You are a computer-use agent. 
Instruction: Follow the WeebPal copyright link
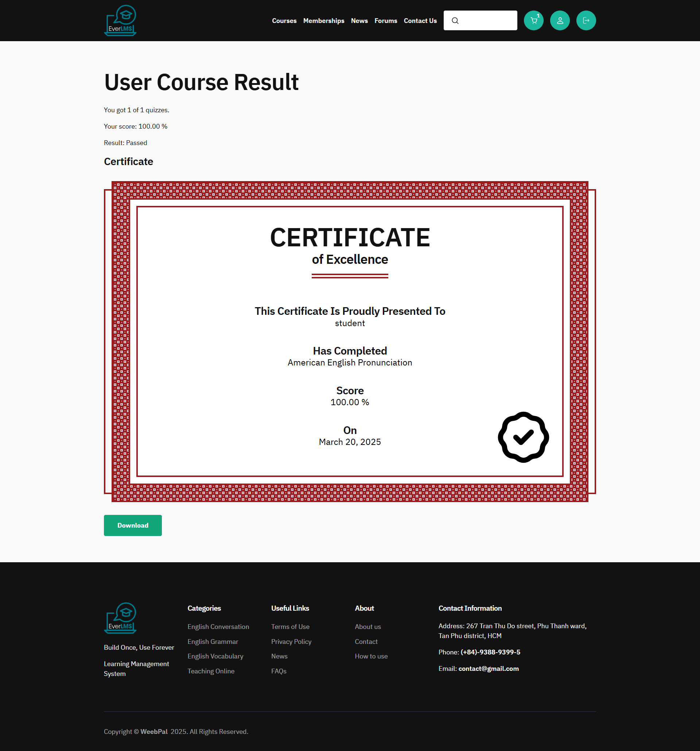(154, 732)
